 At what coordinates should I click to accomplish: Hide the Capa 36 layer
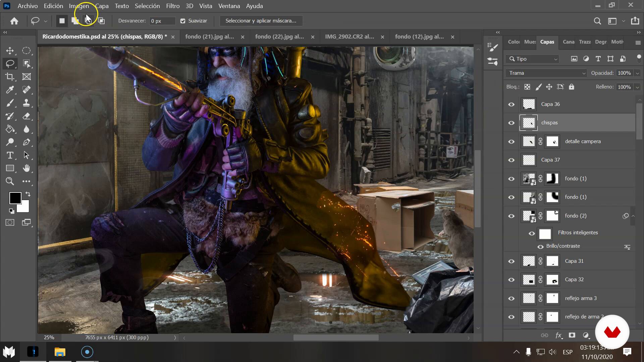[x=511, y=104]
